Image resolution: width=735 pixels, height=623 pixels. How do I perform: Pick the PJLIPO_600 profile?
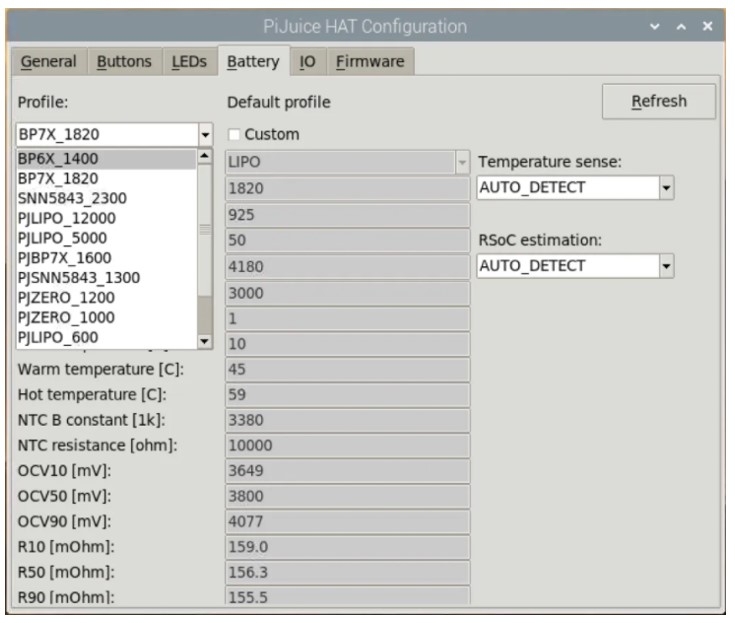[x=106, y=338]
